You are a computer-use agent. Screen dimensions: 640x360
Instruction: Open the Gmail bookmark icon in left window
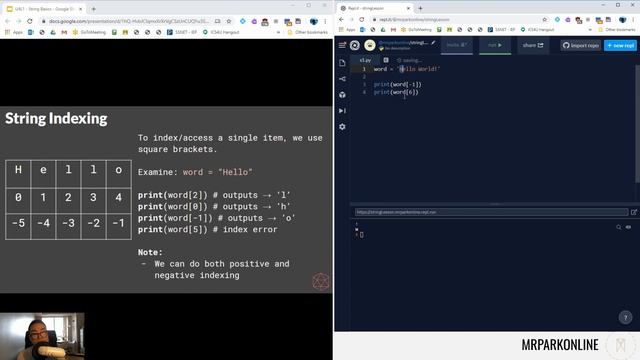click(x=64, y=32)
